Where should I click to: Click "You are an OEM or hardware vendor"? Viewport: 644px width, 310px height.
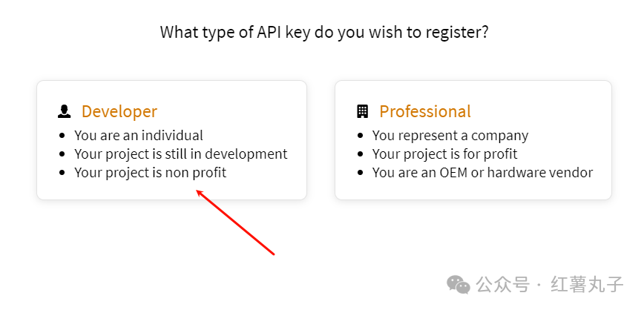click(482, 173)
